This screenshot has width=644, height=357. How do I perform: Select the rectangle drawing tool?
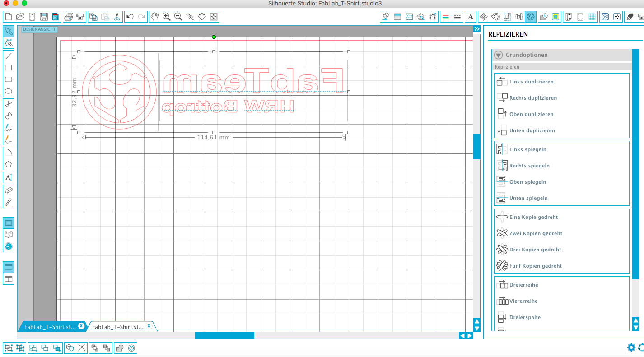[9, 68]
